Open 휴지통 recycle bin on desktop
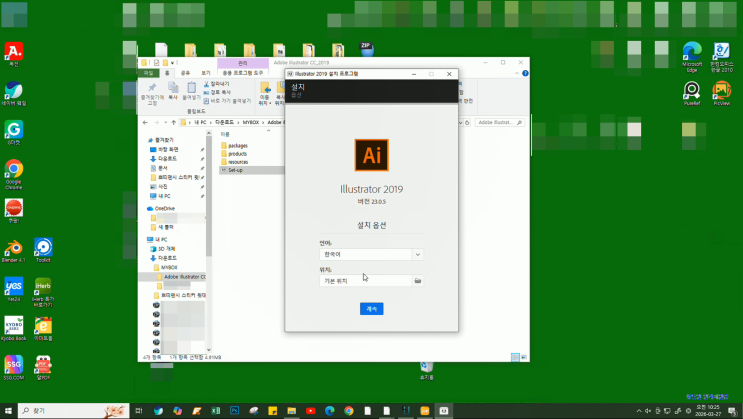The width and height of the screenshot is (743, 419). coord(426,371)
